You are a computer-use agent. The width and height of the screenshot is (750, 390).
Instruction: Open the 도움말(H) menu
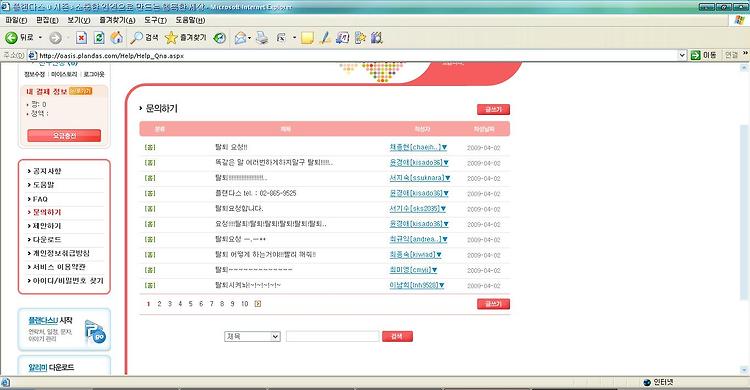pos(190,20)
